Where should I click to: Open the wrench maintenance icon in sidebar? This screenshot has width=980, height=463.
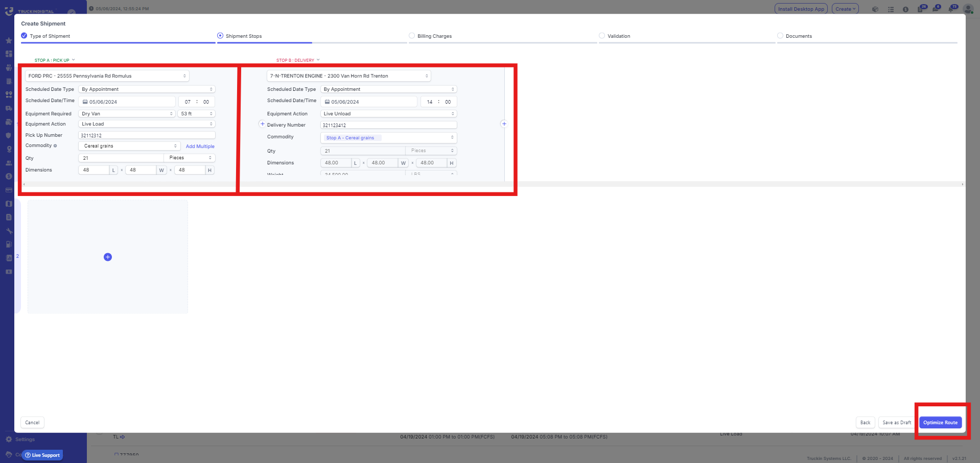(x=9, y=231)
